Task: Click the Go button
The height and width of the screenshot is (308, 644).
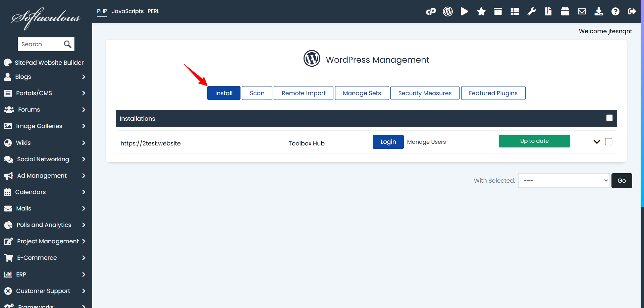Action: tap(622, 181)
